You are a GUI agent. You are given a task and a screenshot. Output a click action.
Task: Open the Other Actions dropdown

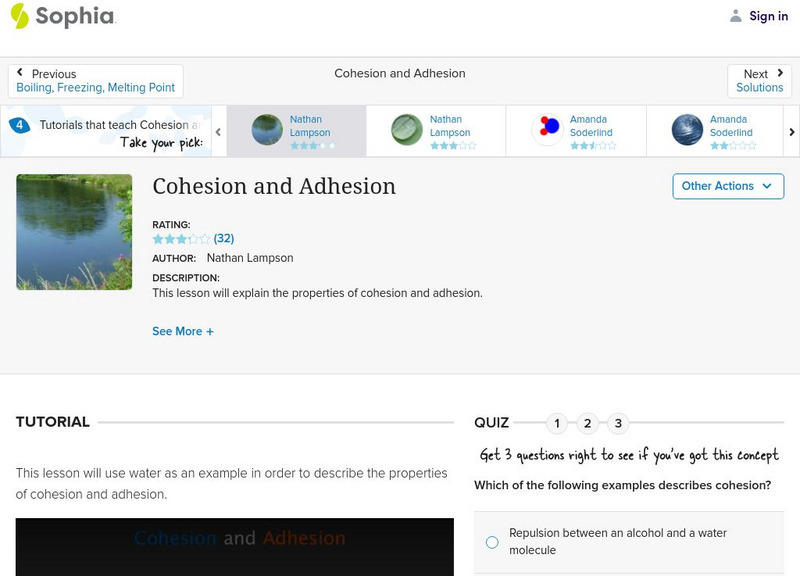point(727,186)
